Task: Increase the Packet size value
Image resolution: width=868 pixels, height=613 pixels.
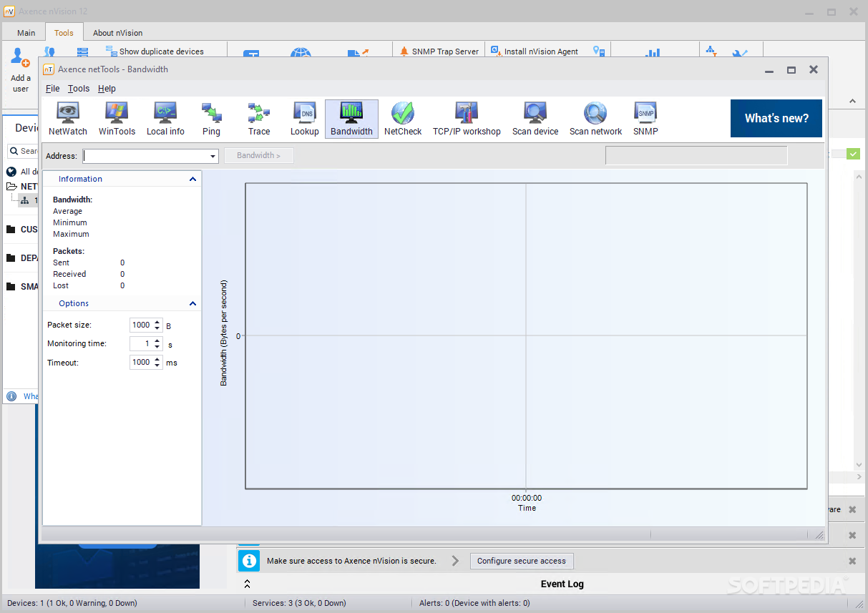Action: point(157,322)
